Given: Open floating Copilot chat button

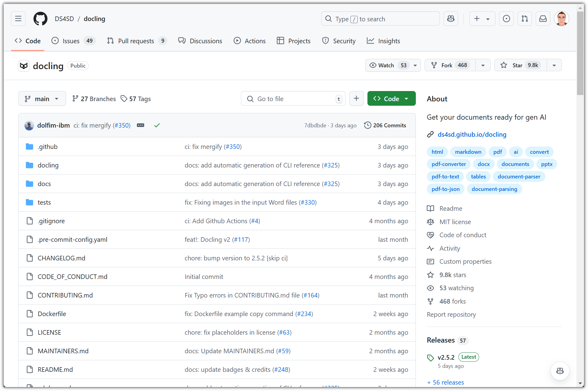Looking at the screenshot, I should pyautogui.click(x=560, y=371).
